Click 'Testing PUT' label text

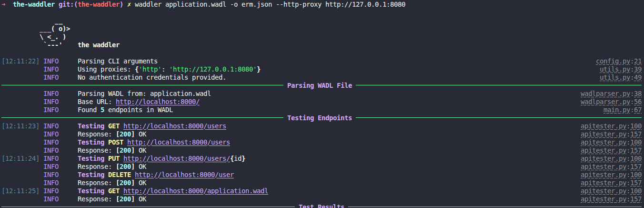click(99, 159)
